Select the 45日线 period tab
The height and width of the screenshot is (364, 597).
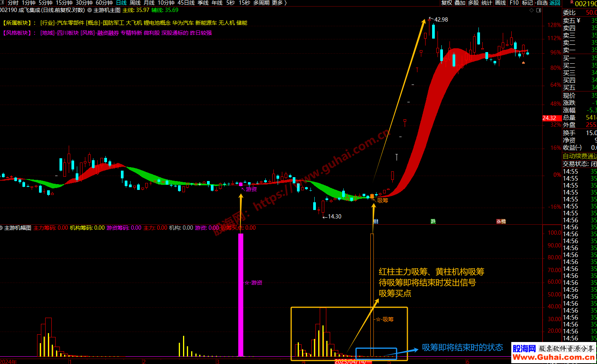(186, 3)
